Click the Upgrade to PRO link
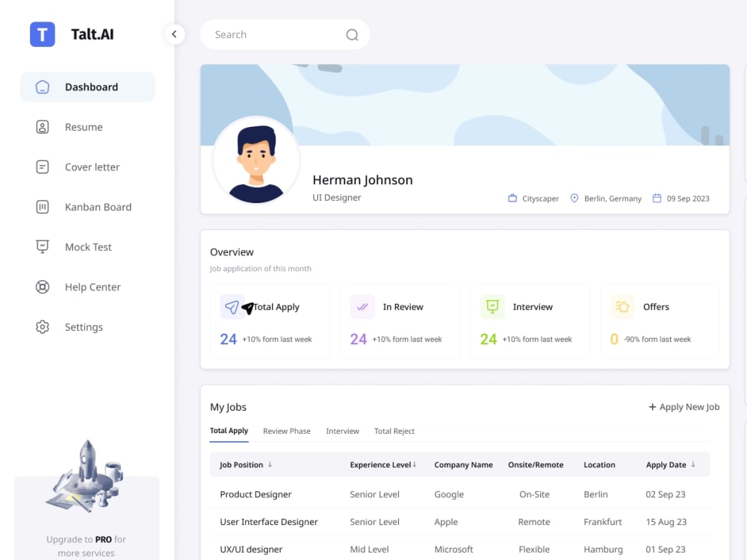 [86, 547]
